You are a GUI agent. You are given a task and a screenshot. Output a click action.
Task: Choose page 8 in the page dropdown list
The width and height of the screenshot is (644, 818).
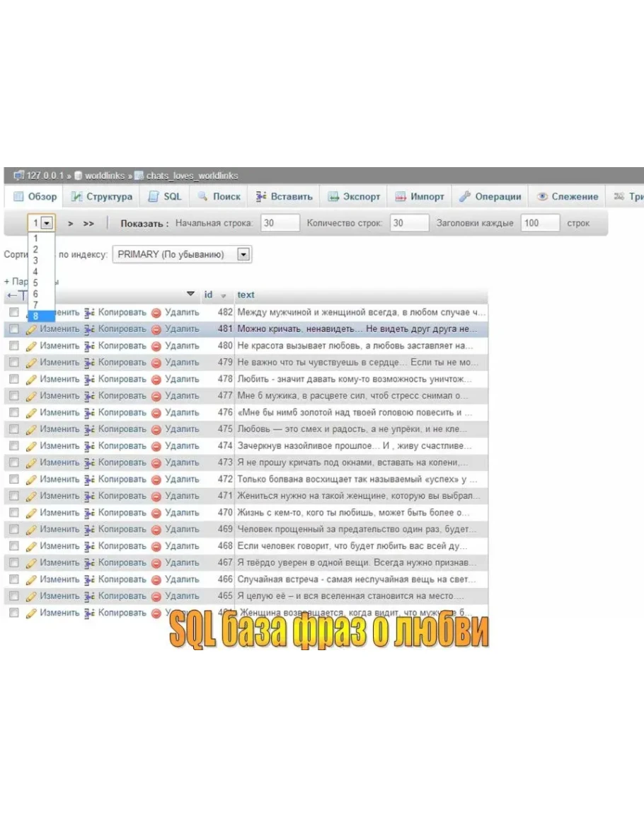pos(36,317)
